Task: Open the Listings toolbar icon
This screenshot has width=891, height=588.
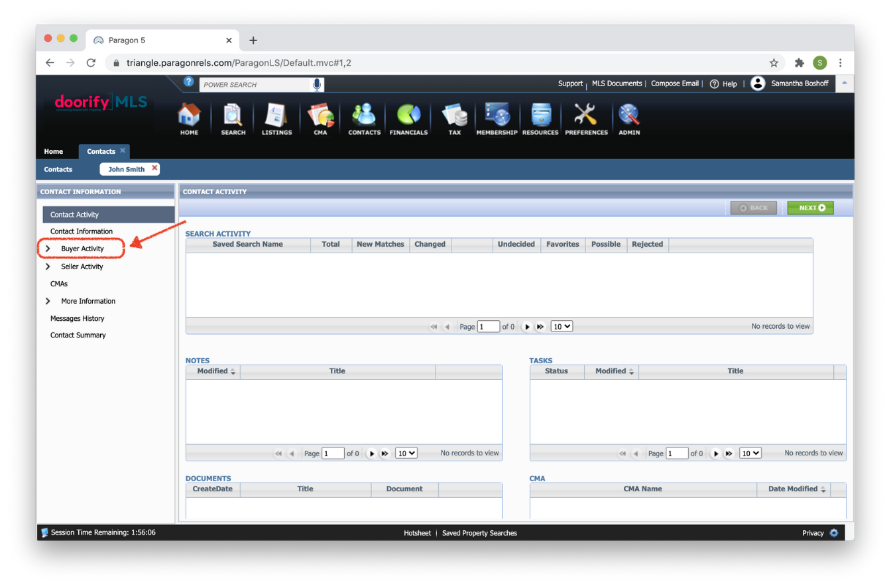Action: pos(276,119)
